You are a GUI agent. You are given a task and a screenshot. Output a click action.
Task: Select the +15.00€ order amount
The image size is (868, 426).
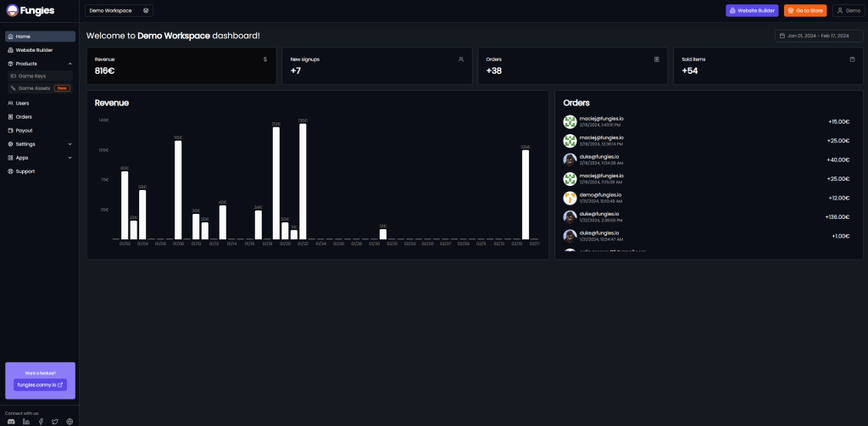tap(838, 122)
